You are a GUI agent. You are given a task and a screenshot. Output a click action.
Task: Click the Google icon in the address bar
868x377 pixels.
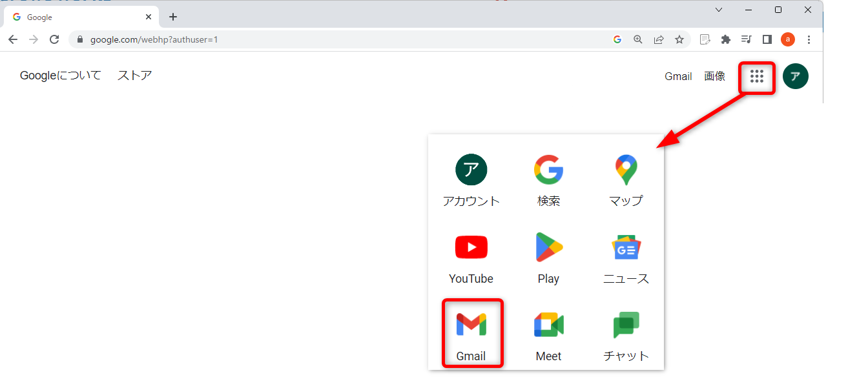[x=617, y=39]
